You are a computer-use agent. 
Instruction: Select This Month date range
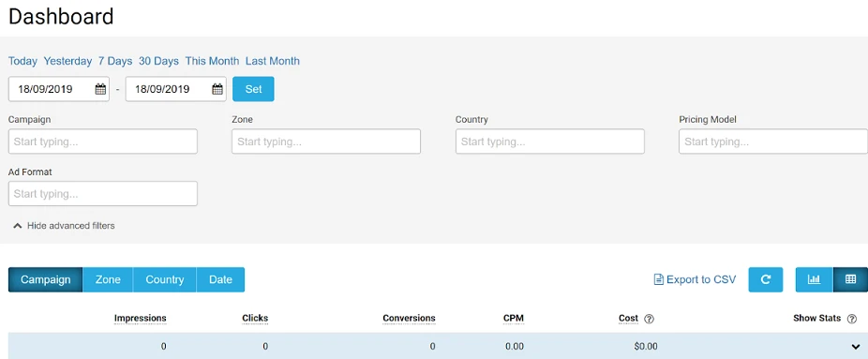(x=212, y=61)
